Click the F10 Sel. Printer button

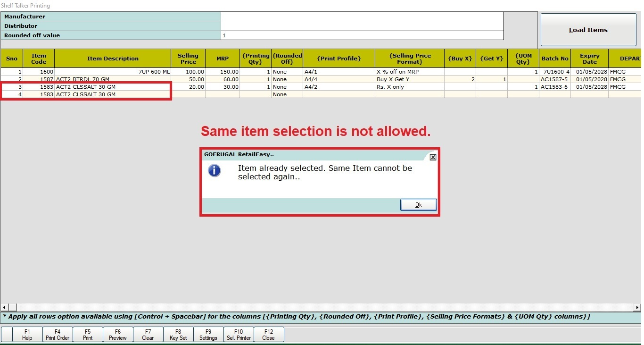239,335
